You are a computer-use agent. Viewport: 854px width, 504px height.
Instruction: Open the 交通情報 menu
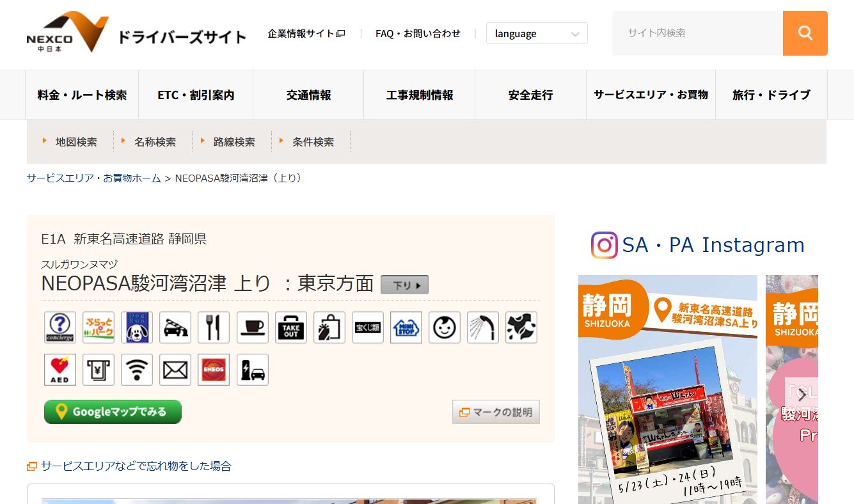(308, 95)
